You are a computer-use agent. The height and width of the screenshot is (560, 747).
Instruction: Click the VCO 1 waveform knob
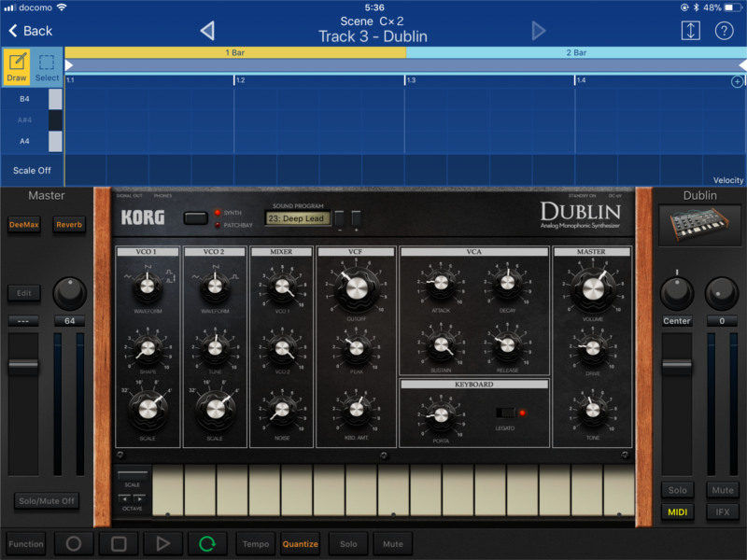[148, 286]
